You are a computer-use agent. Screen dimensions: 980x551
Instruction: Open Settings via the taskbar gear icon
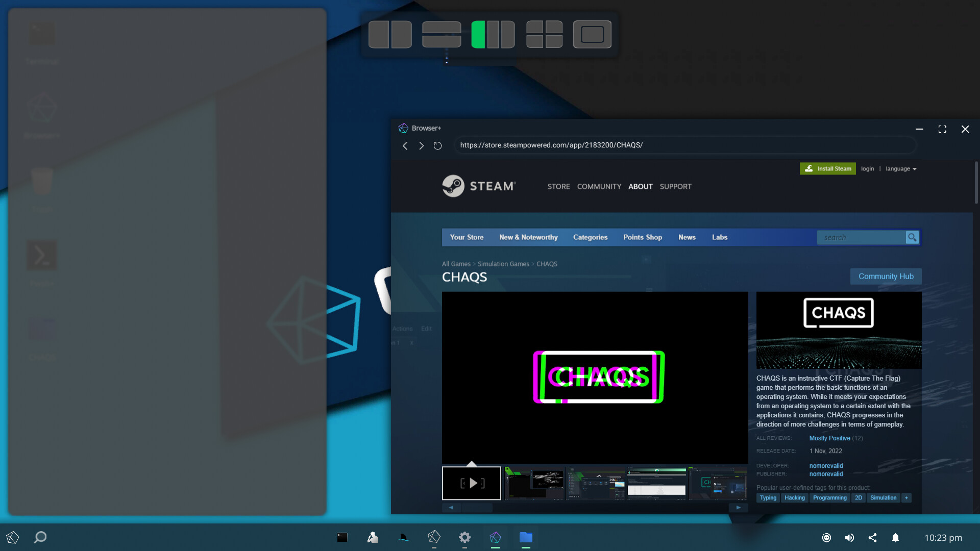click(x=464, y=537)
